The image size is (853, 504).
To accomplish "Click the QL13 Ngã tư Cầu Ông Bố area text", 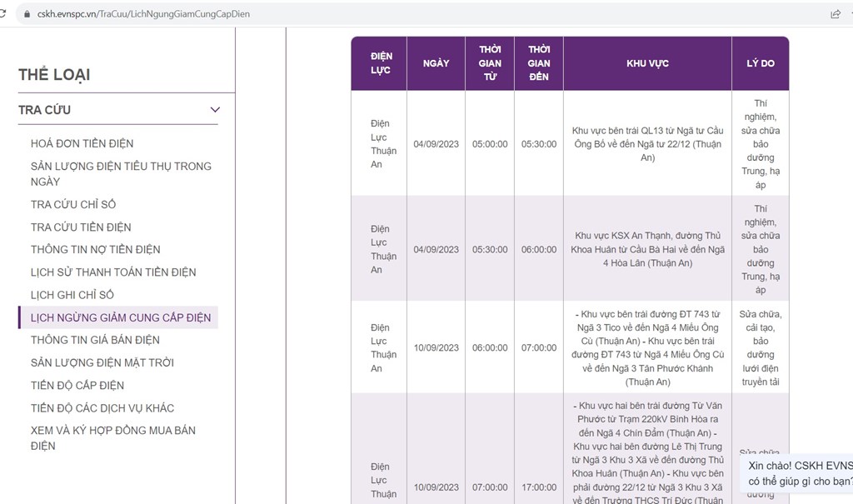I will (x=647, y=144).
